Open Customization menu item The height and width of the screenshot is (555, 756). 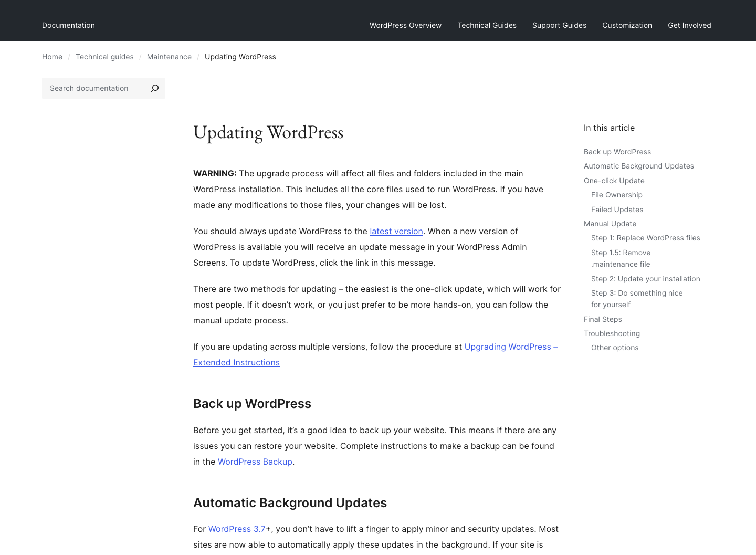[627, 25]
